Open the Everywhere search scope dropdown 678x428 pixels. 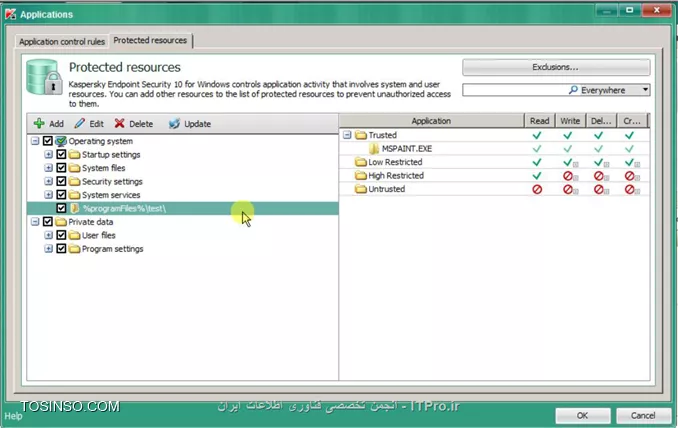click(x=645, y=90)
